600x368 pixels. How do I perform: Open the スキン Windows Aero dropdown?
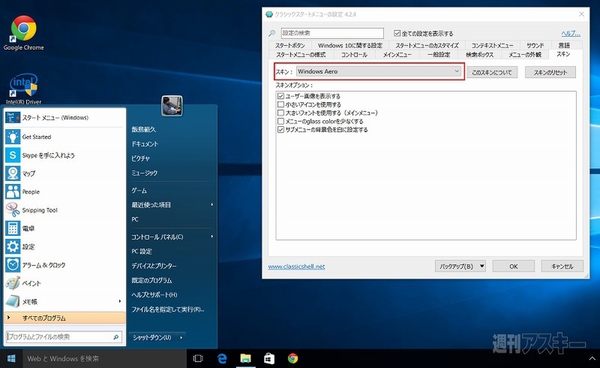pyautogui.click(x=378, y=72)
